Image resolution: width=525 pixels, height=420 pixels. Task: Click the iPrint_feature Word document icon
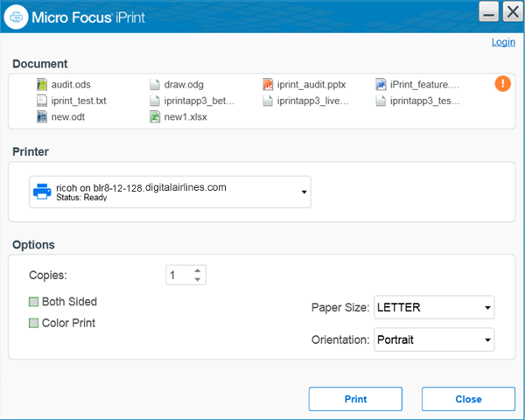pyautogui.click(x=381, y=85)
